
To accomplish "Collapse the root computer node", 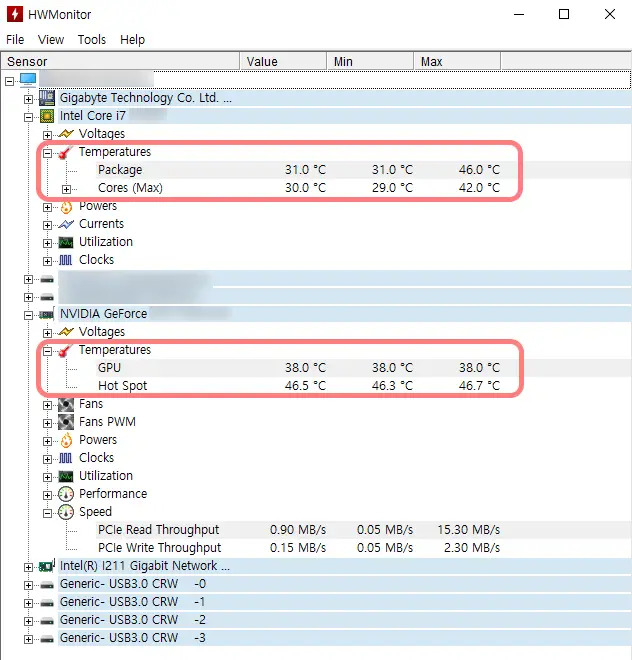I will (9, 81).
